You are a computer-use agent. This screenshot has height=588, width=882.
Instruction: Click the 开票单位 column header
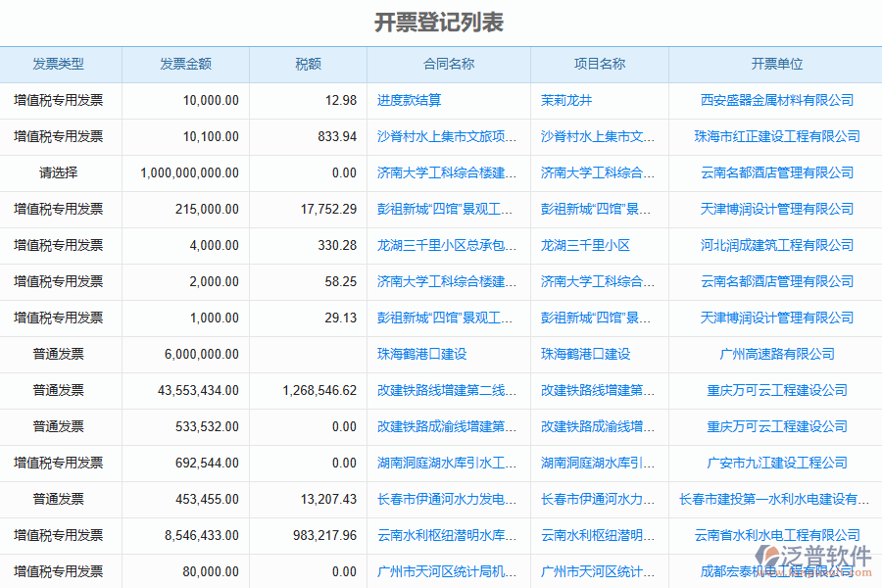[777, 64]
